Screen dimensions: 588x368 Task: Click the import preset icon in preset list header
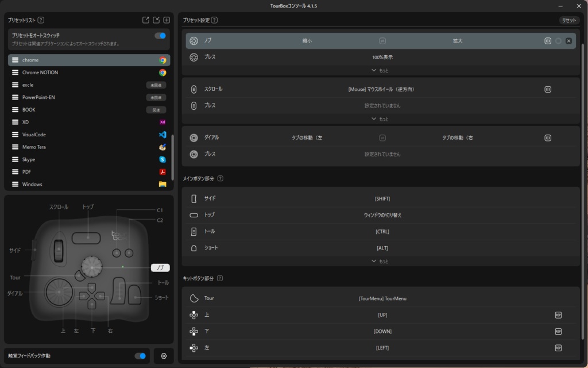(156, 20)
